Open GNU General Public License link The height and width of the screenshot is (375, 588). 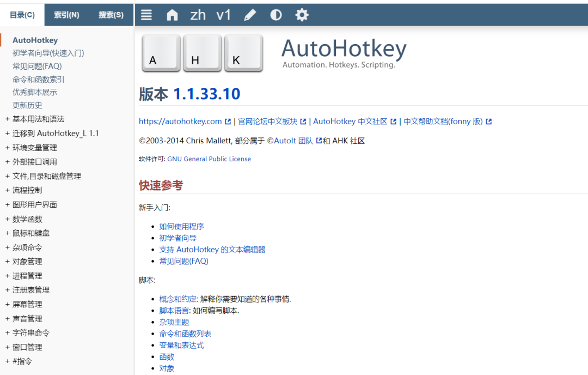point(209,159)
